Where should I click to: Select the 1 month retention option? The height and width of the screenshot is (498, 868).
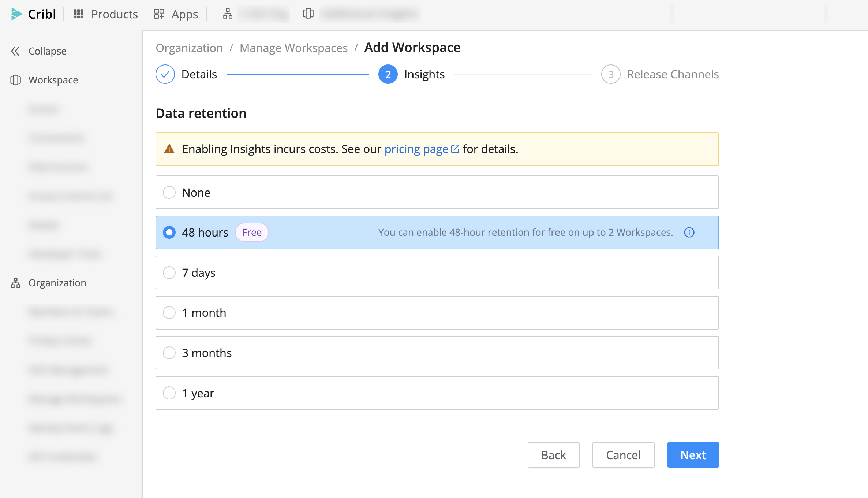pyautogui.click(x=437, y=313)
